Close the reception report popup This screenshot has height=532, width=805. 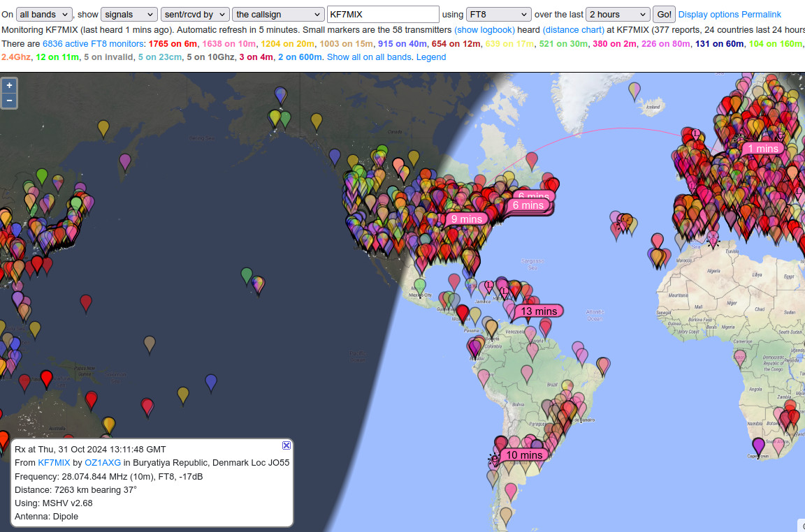286,445
